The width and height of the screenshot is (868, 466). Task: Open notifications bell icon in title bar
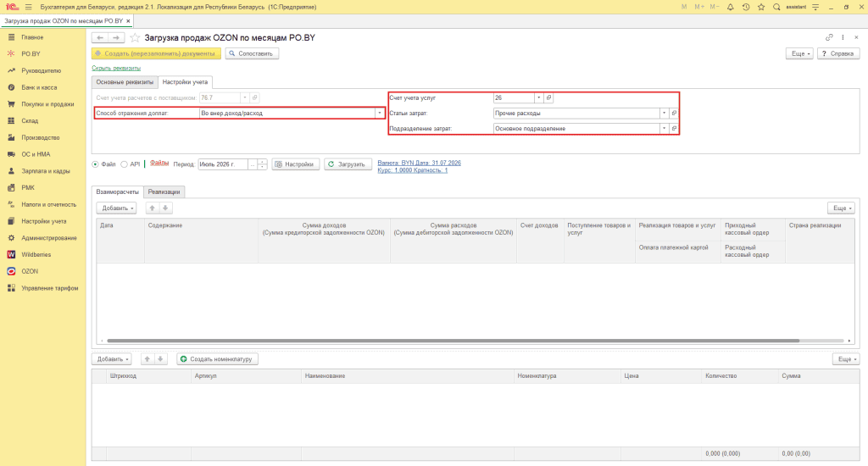click(x=730, y=7)
